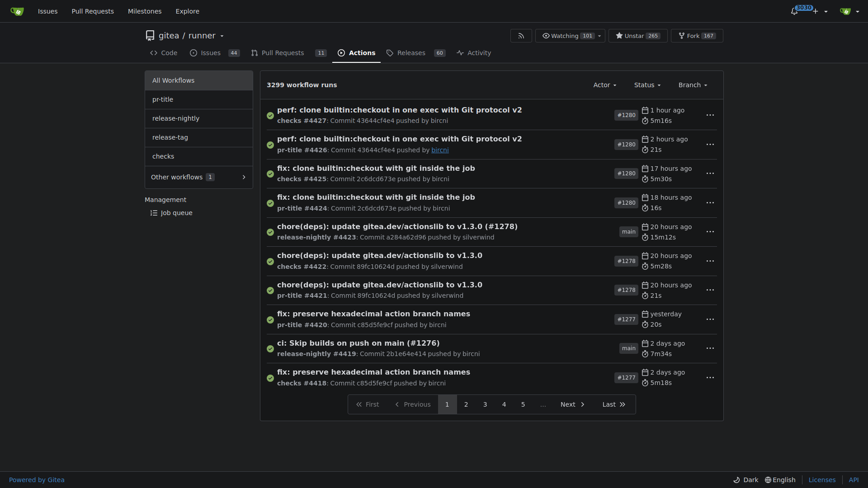Open the Branch filter dropdown
868x488 pixels.
pyautogui.click(x=693, y=85)
